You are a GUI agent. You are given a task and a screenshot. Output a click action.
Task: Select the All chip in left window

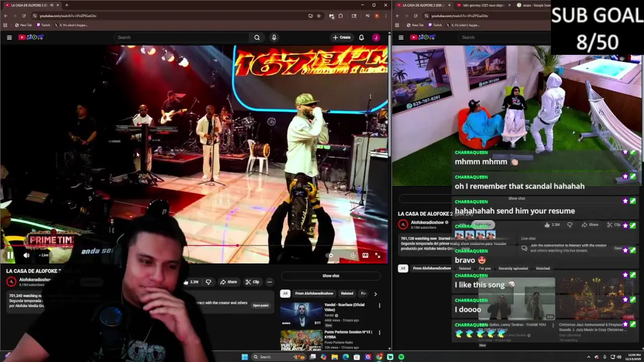click(285, 293)
